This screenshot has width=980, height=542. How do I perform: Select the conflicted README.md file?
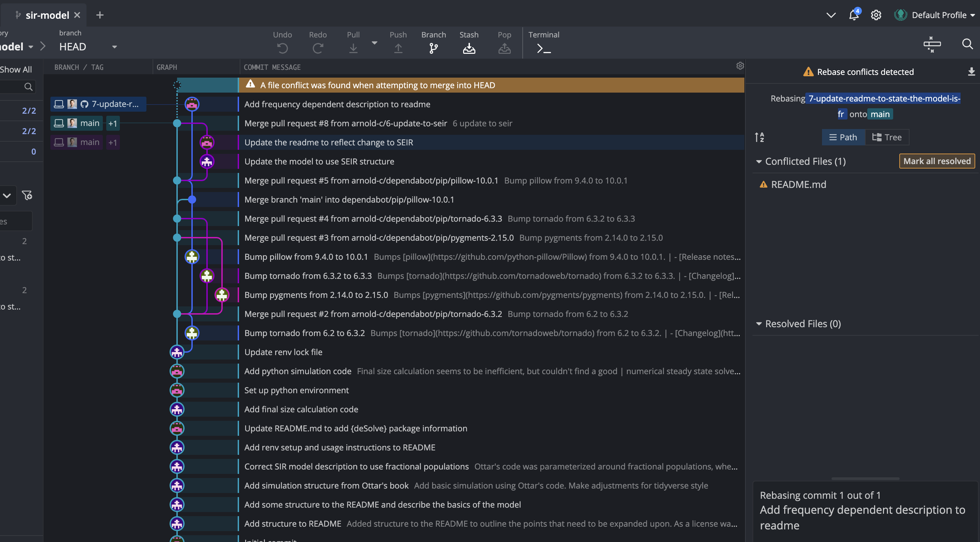click(x=798, y=185)
